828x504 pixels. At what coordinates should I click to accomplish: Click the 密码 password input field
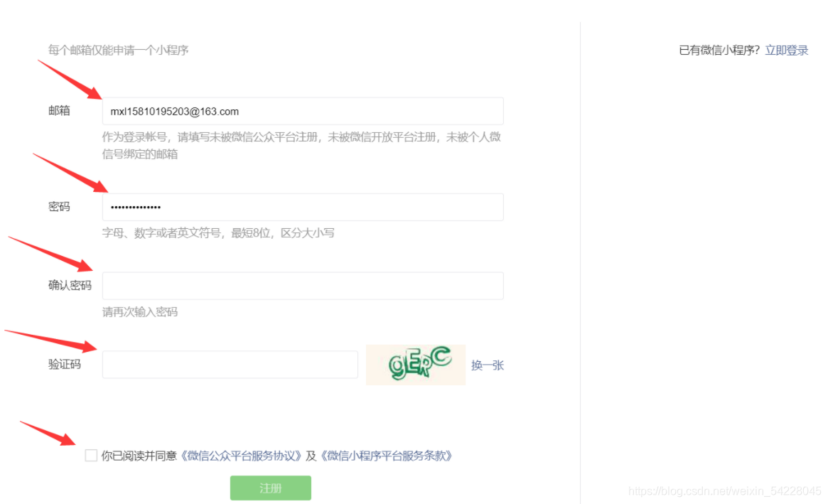tap(302, 207)
